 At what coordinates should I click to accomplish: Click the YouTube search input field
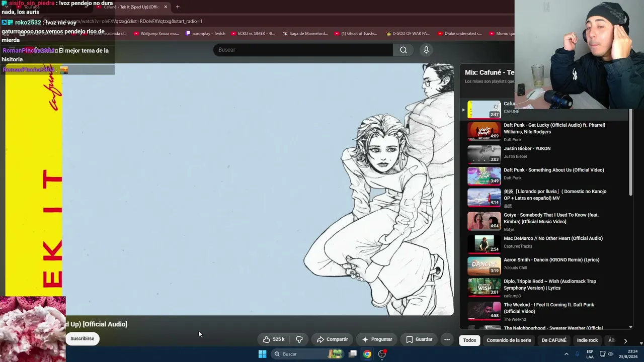click(303, 50)
